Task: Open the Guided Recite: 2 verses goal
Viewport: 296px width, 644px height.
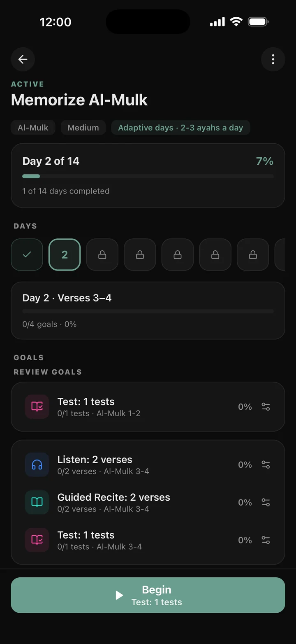Action: (148, 502)
